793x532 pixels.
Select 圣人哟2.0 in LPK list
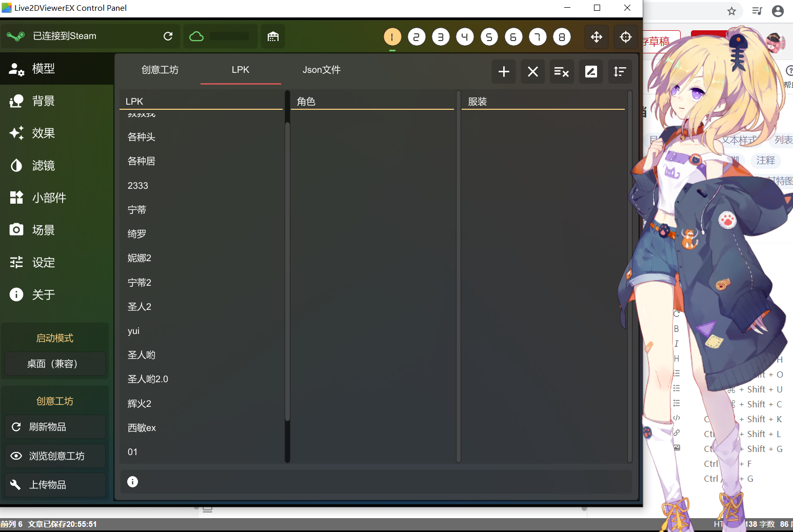(201, 379)
